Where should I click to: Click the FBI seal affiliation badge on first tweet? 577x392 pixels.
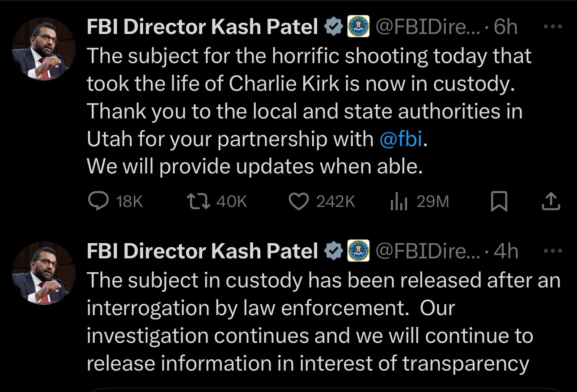(358, 27)
